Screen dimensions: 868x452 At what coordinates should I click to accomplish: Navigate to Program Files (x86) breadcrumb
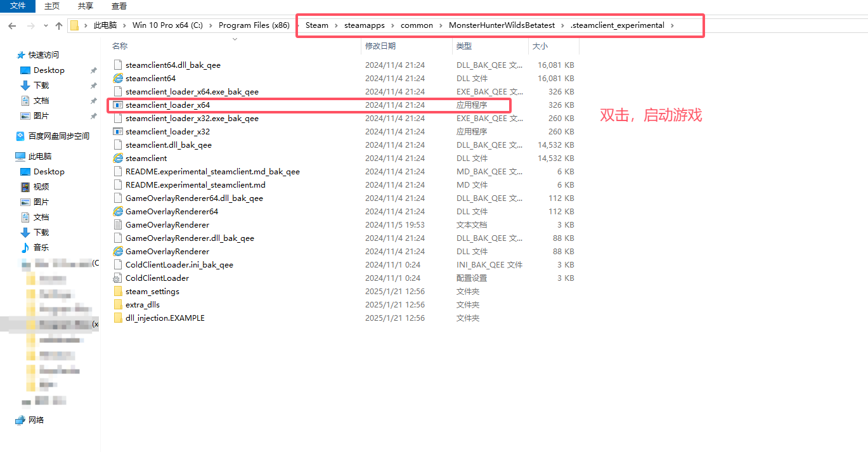coord(254,25)
